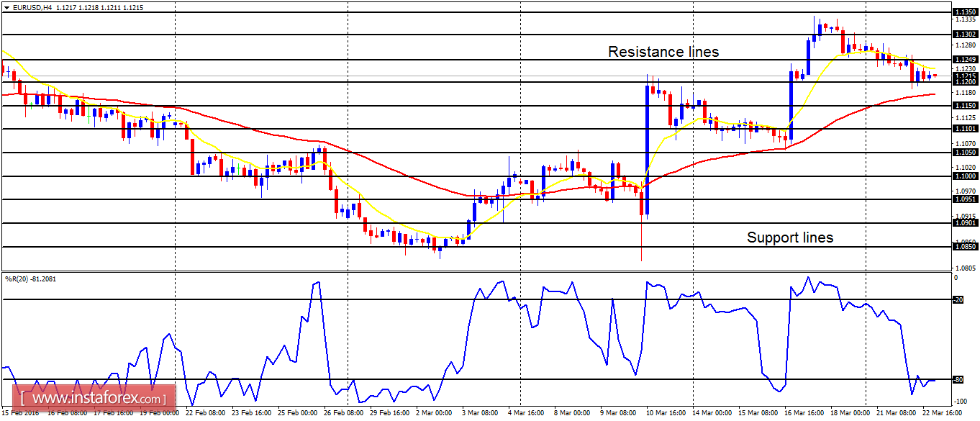
Task: Click the 1.1000 price level tag
Action: click(x=964, y=176)
